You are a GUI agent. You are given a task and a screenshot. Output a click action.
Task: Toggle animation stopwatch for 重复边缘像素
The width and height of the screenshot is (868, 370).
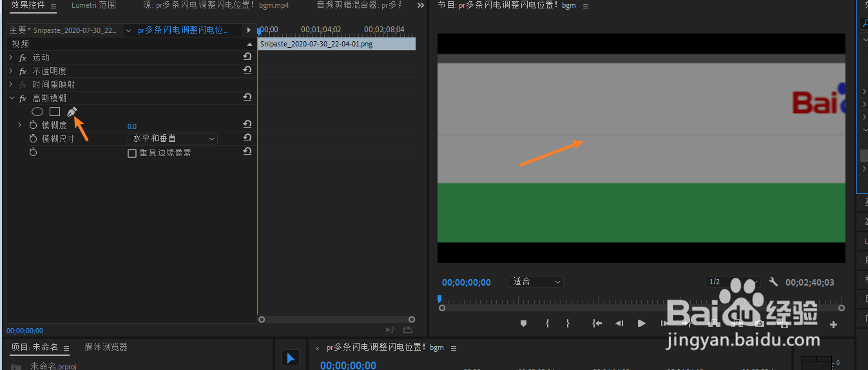(34, 152)
